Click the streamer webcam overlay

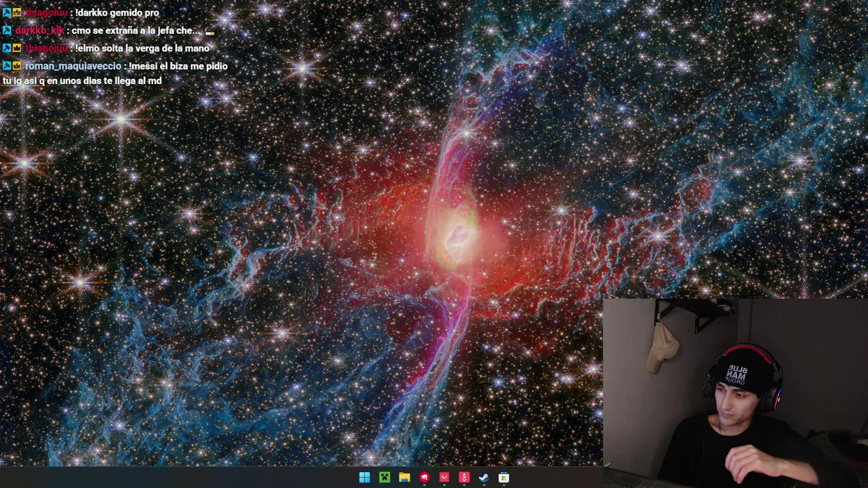pyautogui.click(x=735, y=393)
